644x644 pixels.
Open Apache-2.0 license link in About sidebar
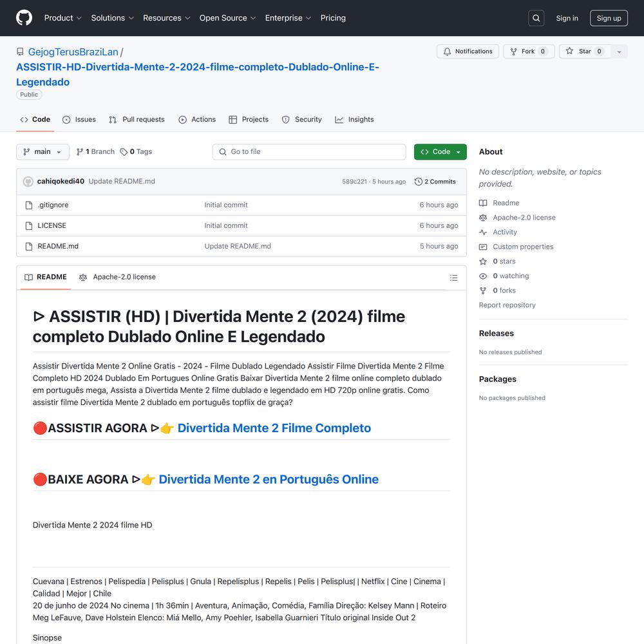[517, 218]
